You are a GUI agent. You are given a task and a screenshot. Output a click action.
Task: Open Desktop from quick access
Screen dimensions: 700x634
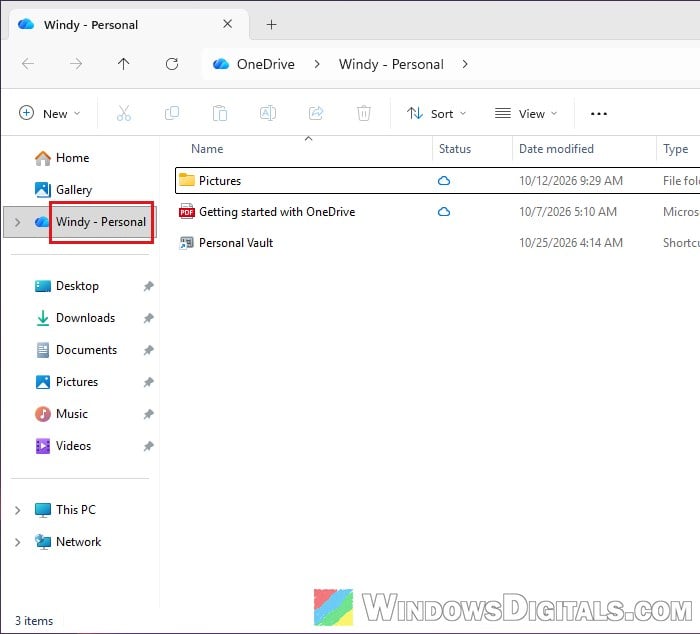[77, 286]
